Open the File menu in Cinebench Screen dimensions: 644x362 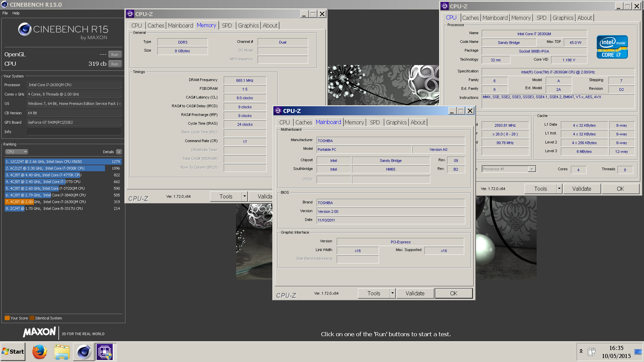pyautogui.click(x=5, y=13)
